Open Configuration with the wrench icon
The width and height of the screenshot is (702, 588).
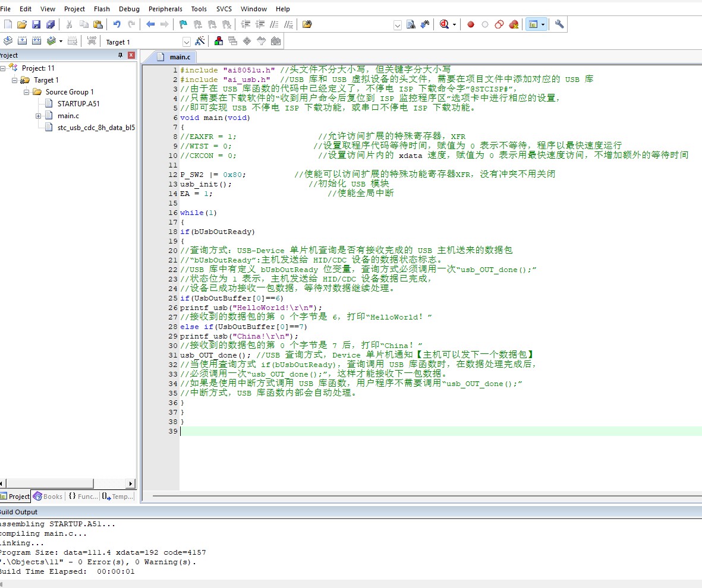click(x=559, y=24)
